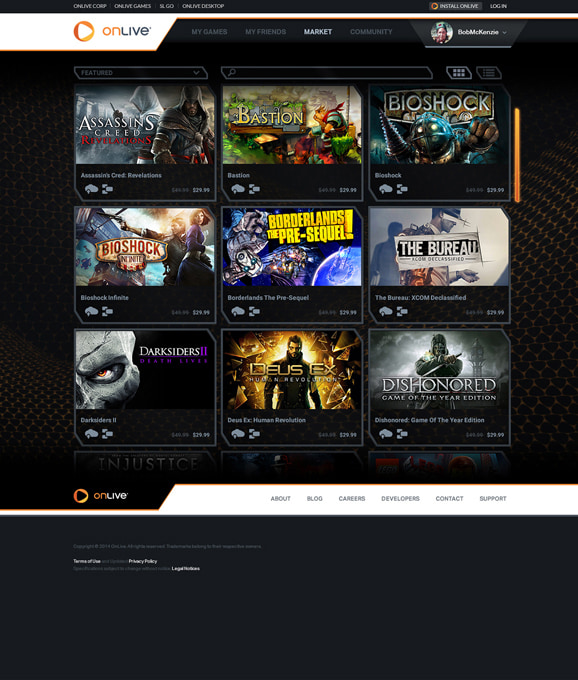The image size is (578, 680).
Task: Click the screen-share icon under Bioshock Infinite
Action: [107, 311]
